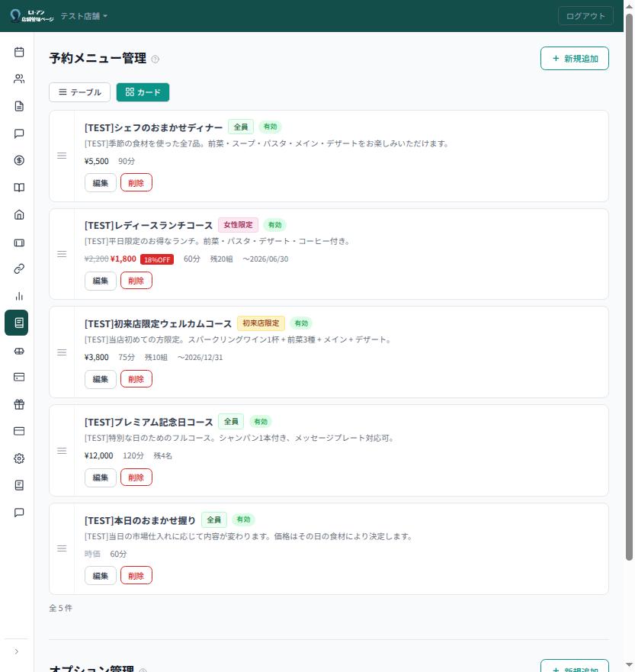Click the 初来店限定 tag
Viewport: 635px width, 672px height.
(x=261, y=323)
